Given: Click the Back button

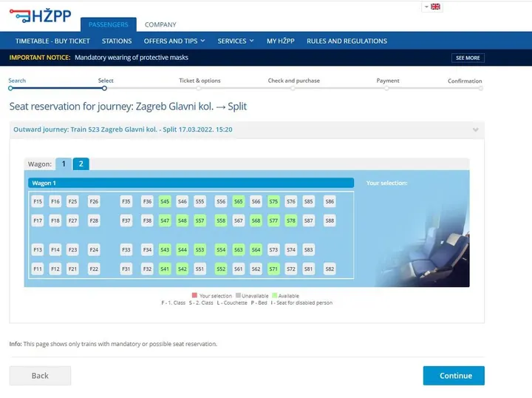Looking at the screenshot, I should (x=40, y=376).
